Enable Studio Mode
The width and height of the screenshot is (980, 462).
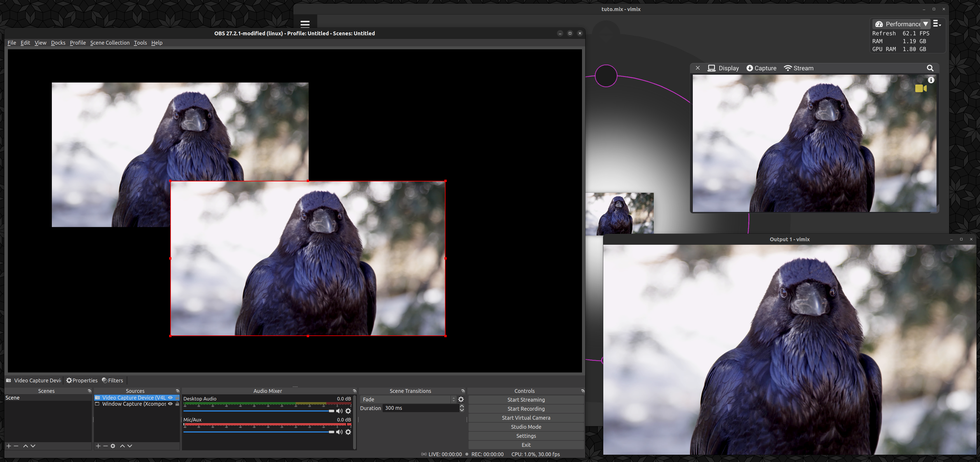(526, 427)
